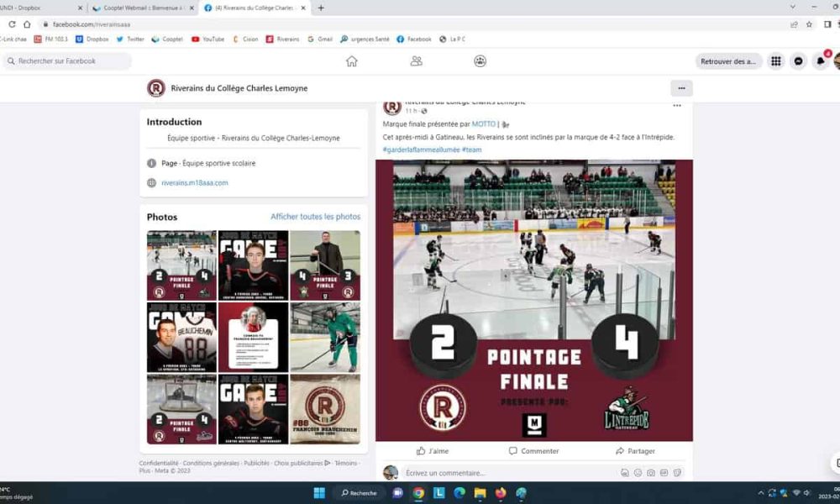This screenshot has width=840, height=504.
Task: Attach a photo via the camera comment icon
Action: [x=650, y=473]
